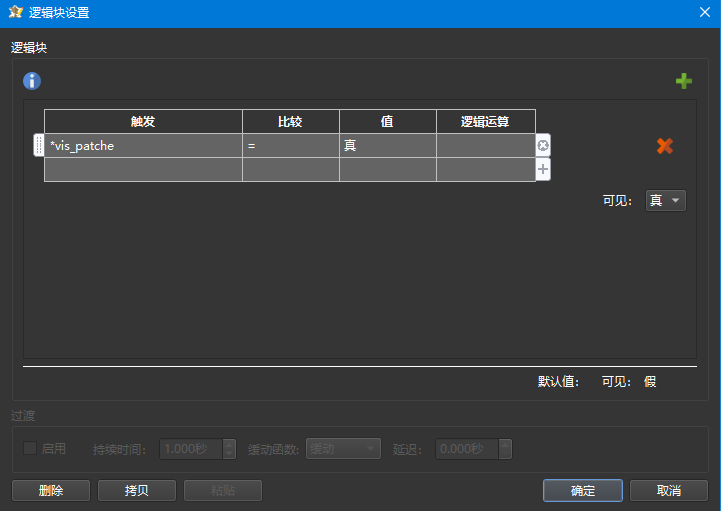The image size is (721, 511).
Task: Click the blue info icon
Action: (32, 81)
